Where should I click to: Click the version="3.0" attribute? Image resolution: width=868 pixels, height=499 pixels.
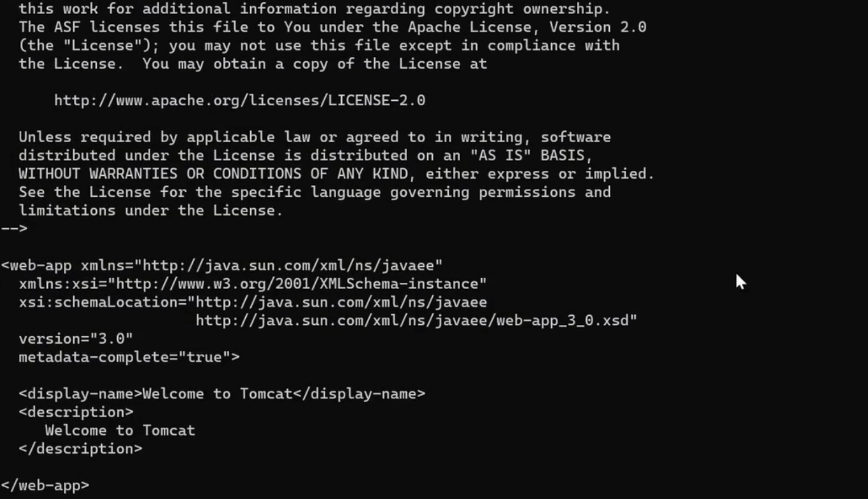pos(76,339)
